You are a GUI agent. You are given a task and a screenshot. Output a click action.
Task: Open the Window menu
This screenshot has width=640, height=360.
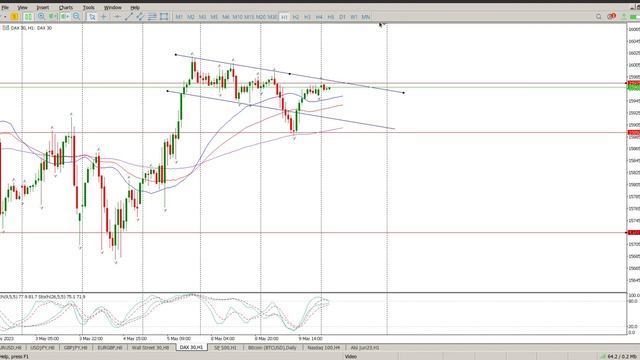click(x=113, y=7)
